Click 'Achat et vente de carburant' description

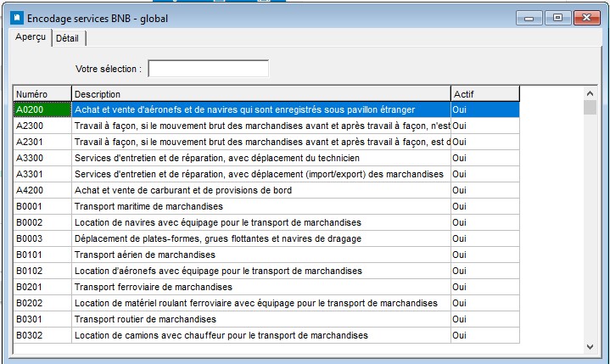[x=183, y=191]
